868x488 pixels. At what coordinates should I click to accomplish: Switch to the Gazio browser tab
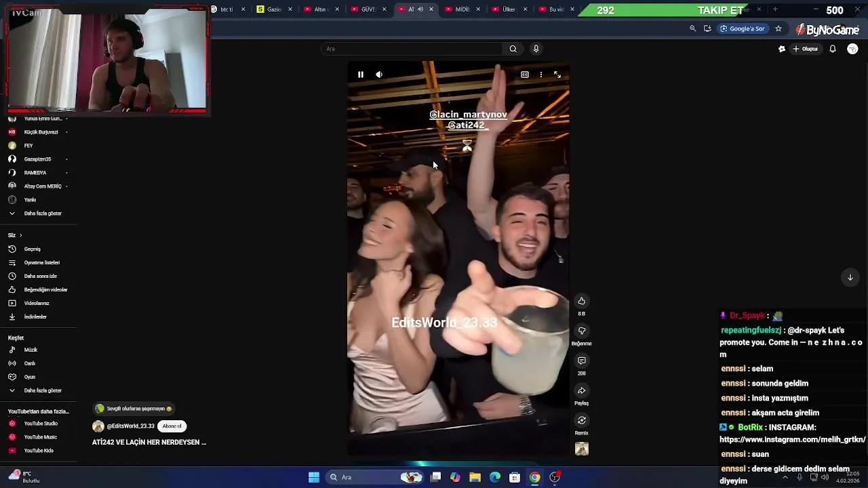pos(274,9)
